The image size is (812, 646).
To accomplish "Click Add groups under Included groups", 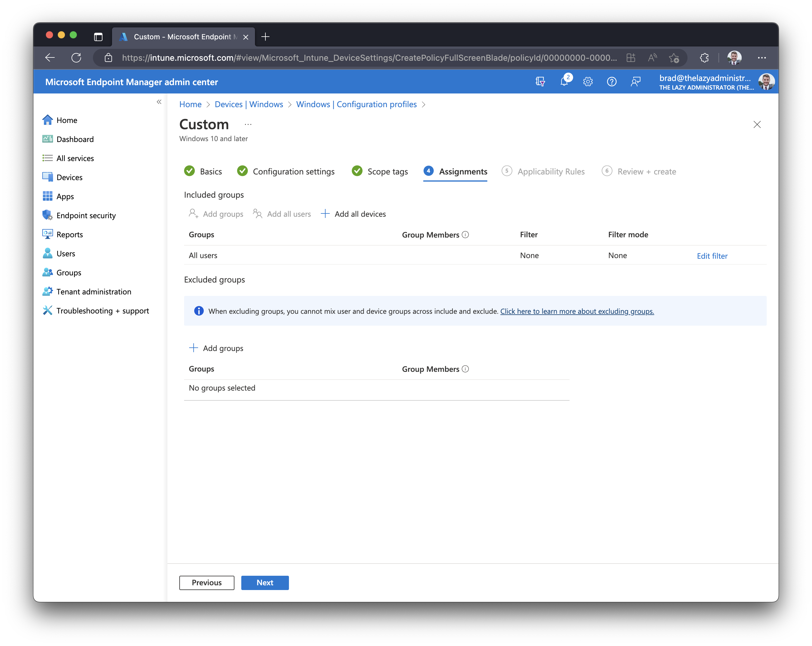I will pyautogui.click(x=216, y=214).
